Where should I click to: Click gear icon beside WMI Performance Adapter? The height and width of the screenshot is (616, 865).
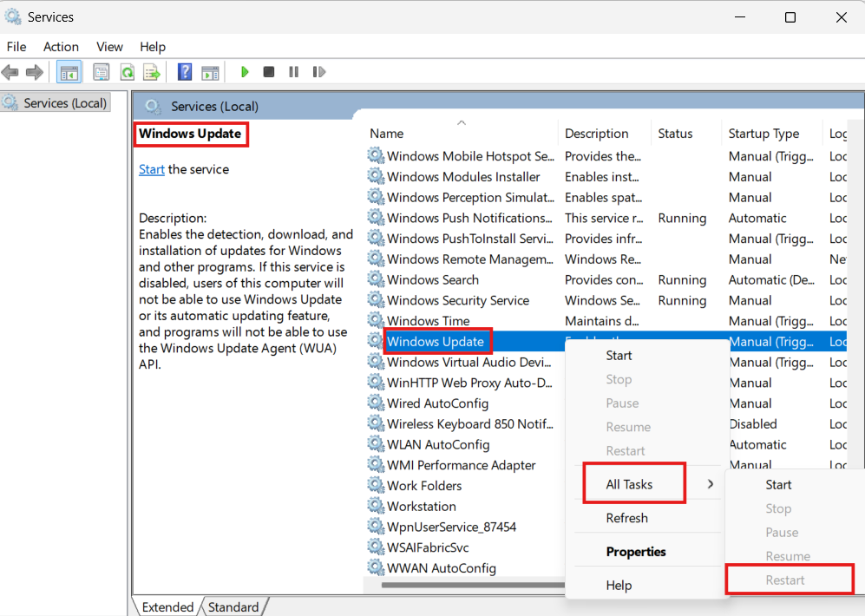click(x=376, y=465)
